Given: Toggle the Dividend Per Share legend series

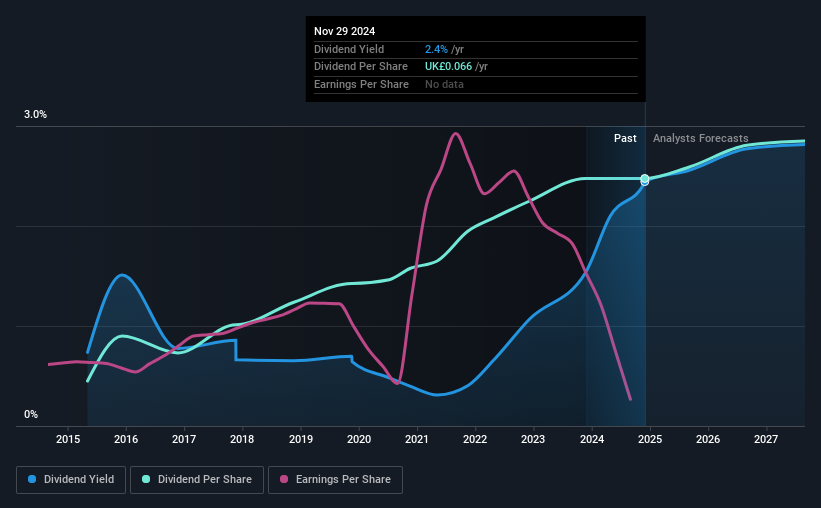Looking at the screenshot, I should pyautogui.click(x=197, y=480).
